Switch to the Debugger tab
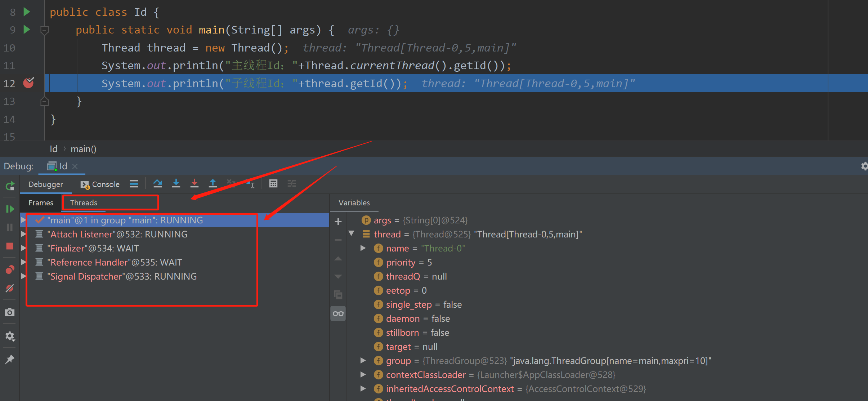This screenshot has width=868, height=401. (x=46, y=184)
